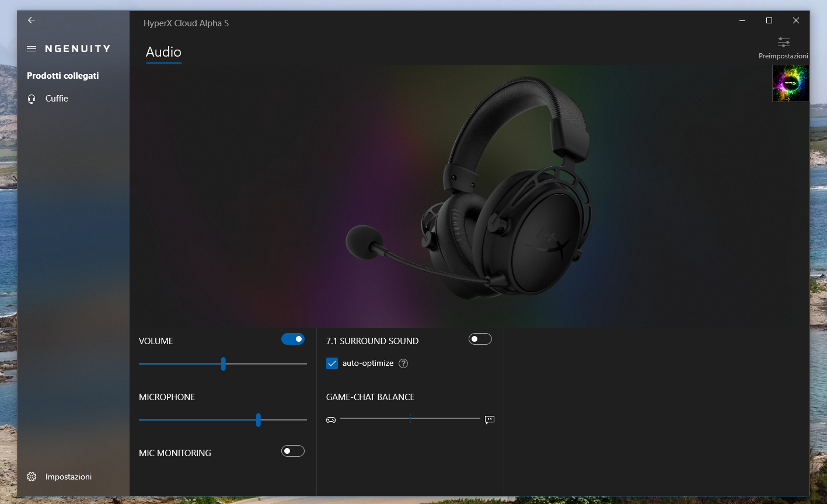Viewport: 827px width, 504px height.
Task: Click the gear icon beside Impostazioni
Action: [32, 477]
